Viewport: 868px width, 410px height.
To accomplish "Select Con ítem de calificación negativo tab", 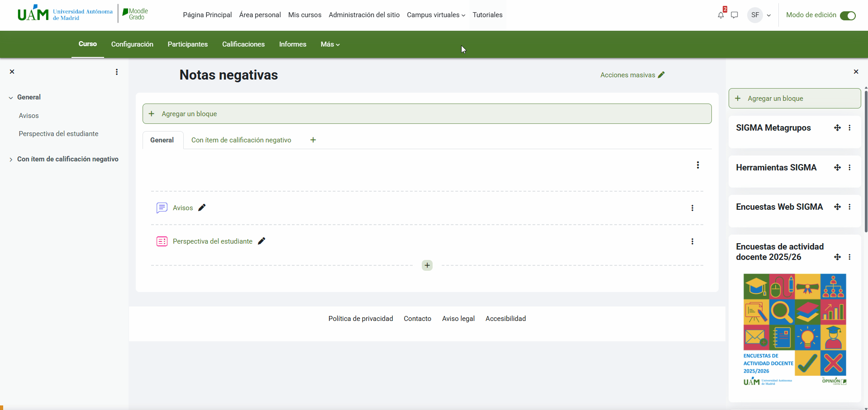I will coord(241,140).
